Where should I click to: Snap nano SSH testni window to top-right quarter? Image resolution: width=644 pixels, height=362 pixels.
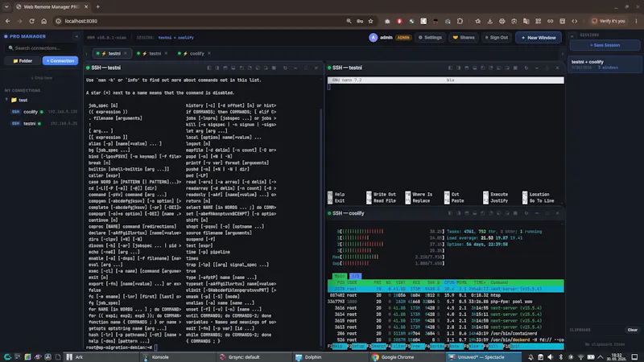[491, 68]
